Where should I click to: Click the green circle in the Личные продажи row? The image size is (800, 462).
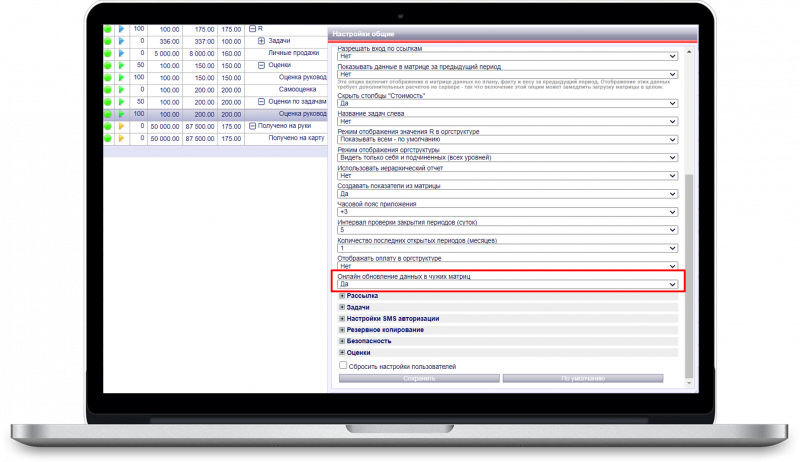pyautogui.click(x=108, y=54)
